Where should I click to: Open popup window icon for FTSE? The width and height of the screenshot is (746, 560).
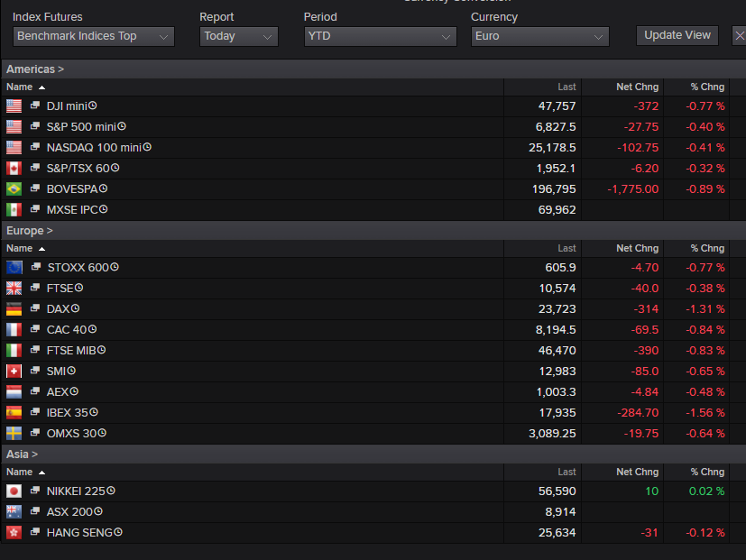pos(35,288)
